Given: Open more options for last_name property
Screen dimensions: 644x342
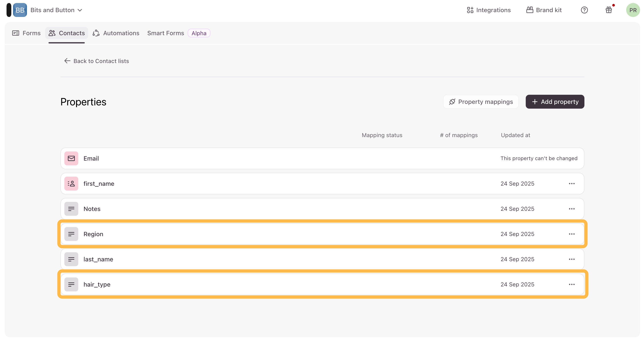Looking at the screenshot, I should point(572,259).
